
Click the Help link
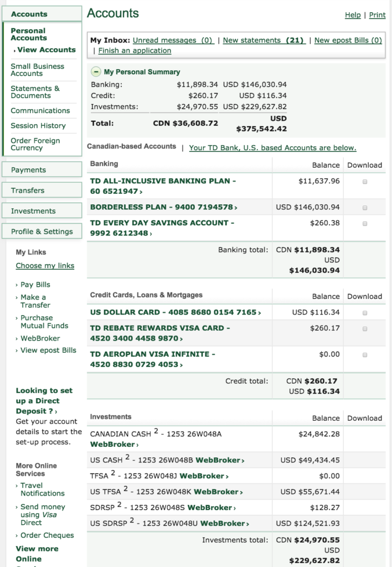coord(353,15)
